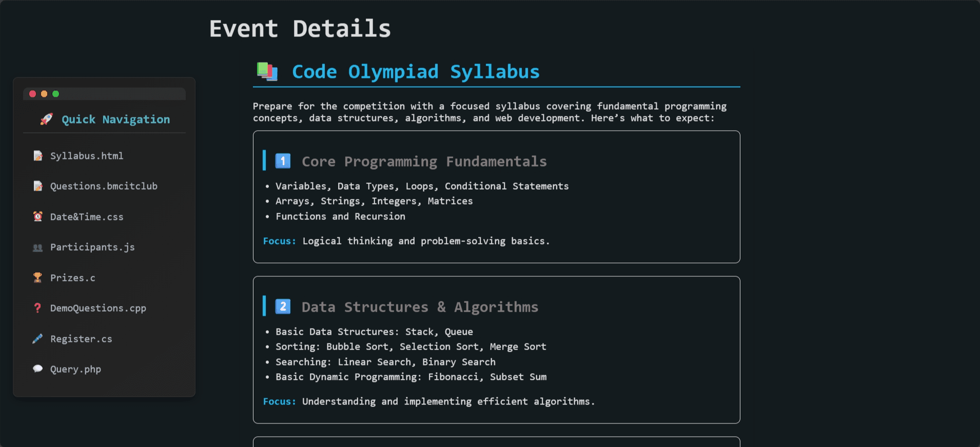
Task: Click the Quick Navigation heading
Action: point(115,119)
